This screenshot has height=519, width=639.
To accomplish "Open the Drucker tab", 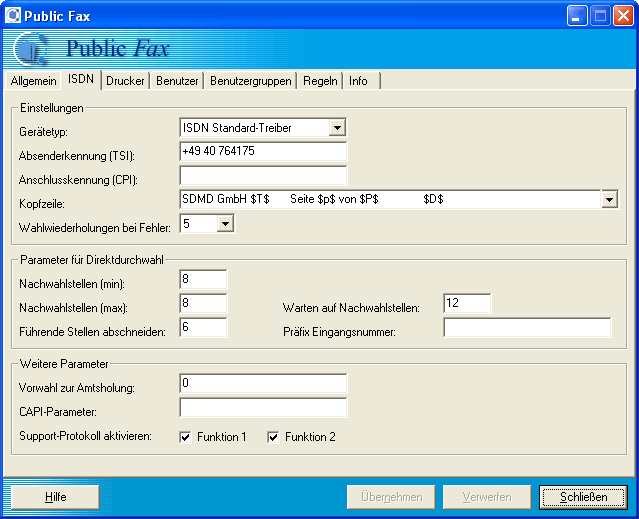I will (x=126, y=81).
